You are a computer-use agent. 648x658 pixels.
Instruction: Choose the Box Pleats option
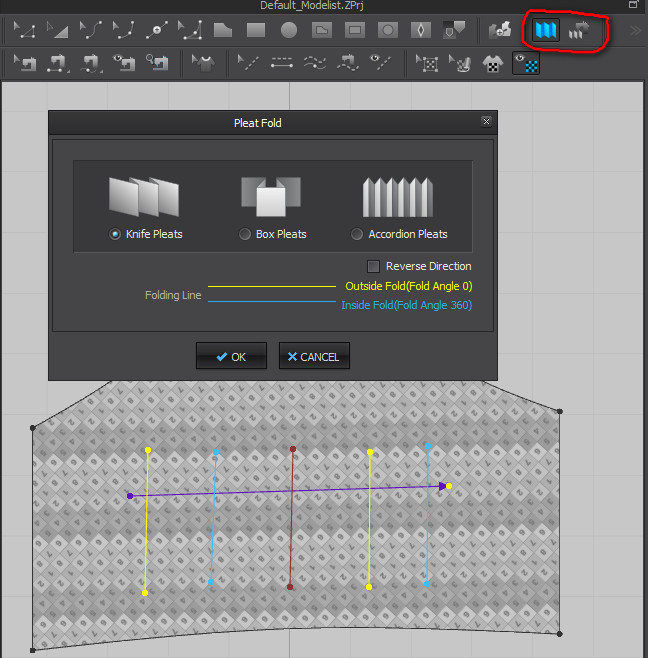coord(245,234)
